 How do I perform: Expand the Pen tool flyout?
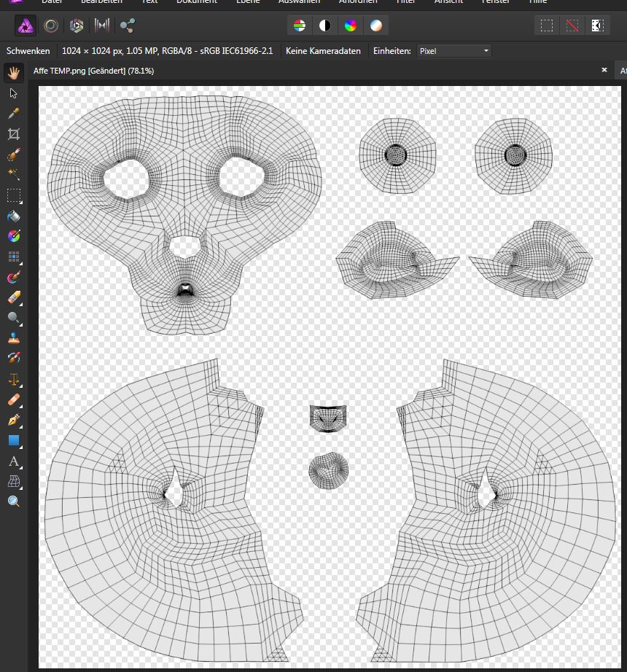[14, 421]
